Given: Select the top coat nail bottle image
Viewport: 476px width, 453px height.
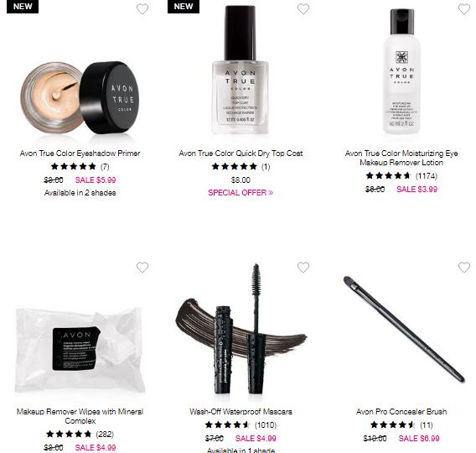Looking at the screenshot, I should click(241, 70).
